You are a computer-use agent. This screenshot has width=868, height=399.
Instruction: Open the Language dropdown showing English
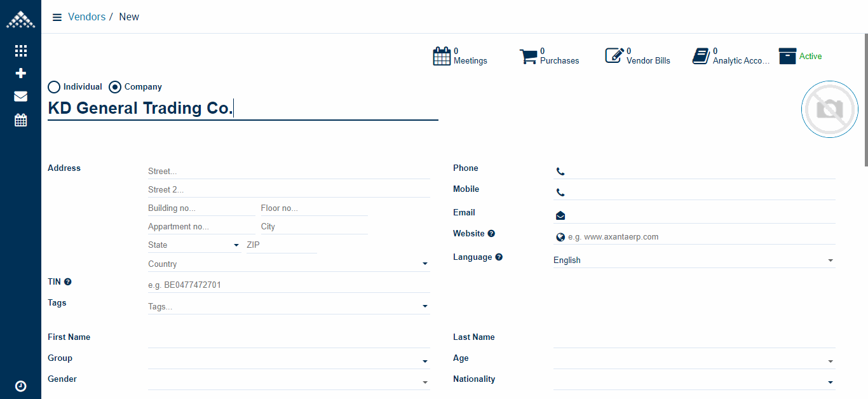coord(693,260)
